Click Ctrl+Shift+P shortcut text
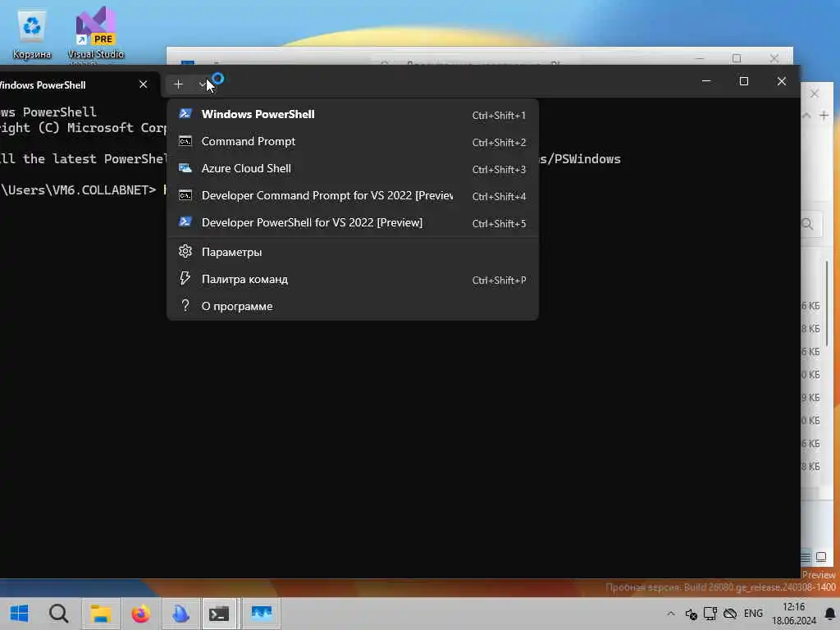 pos(499,281)
